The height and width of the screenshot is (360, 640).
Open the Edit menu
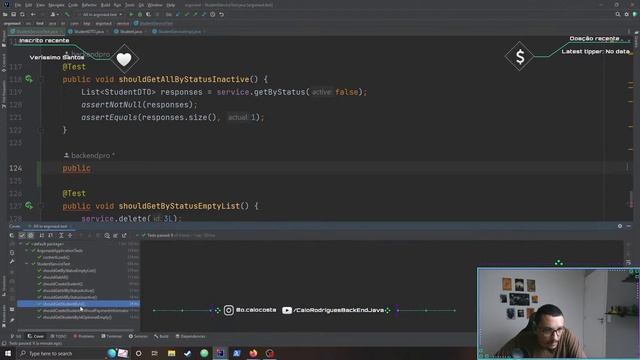(x=29, y=5)
